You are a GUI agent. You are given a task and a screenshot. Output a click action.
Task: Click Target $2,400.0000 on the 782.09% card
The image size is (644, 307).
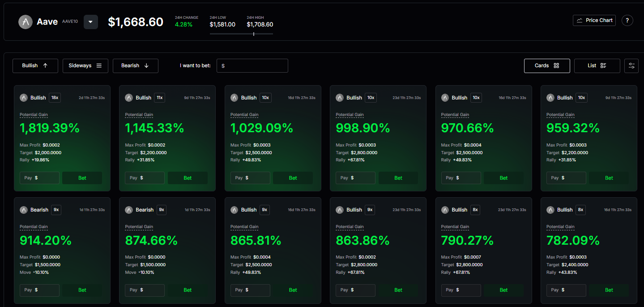pyautogui.click(x=567, y=265)
